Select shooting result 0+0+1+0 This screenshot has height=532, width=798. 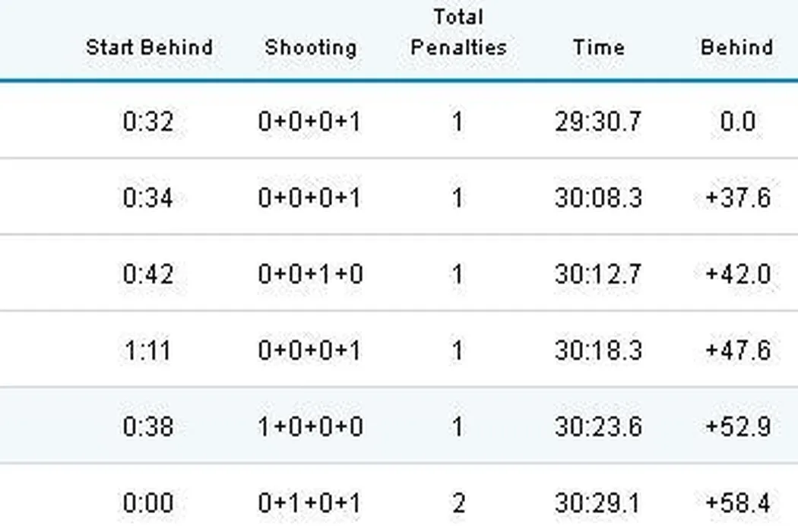[x=310, y=274]
